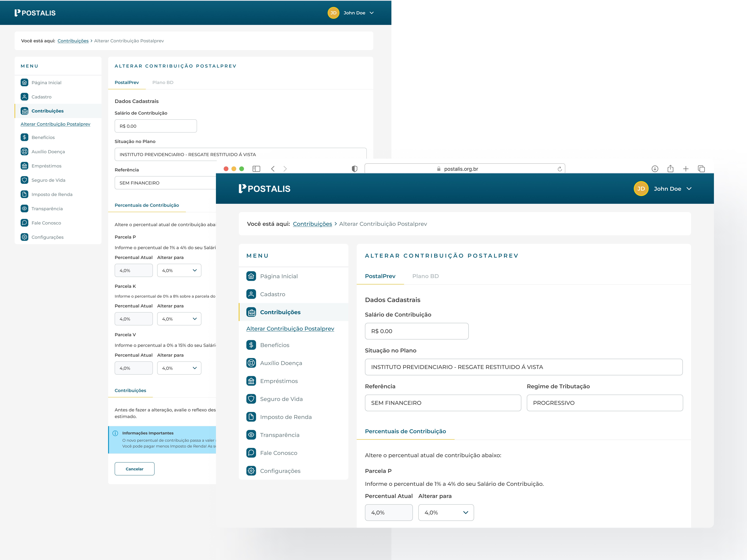747x560 pixels.
Task: Go back with browser back arrow
Action: tap(273, 169)
